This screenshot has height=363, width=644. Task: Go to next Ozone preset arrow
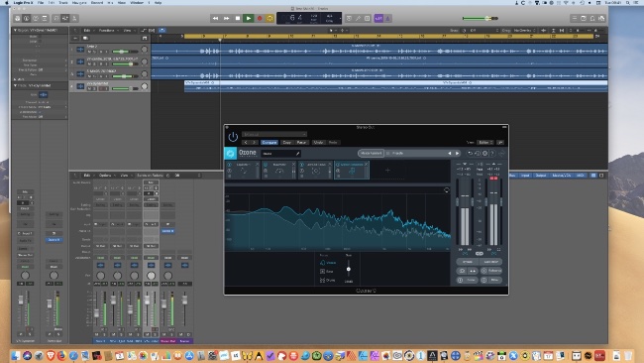457,153
